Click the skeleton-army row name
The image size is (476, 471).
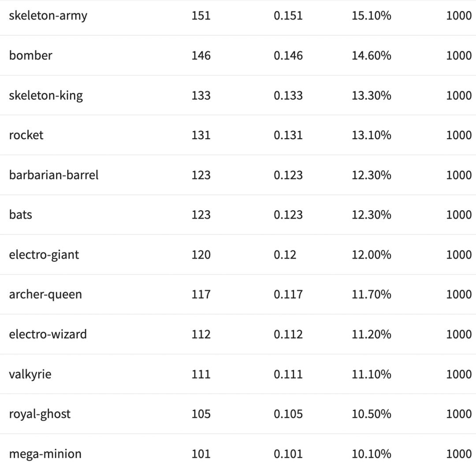click(x=48, y=16)
